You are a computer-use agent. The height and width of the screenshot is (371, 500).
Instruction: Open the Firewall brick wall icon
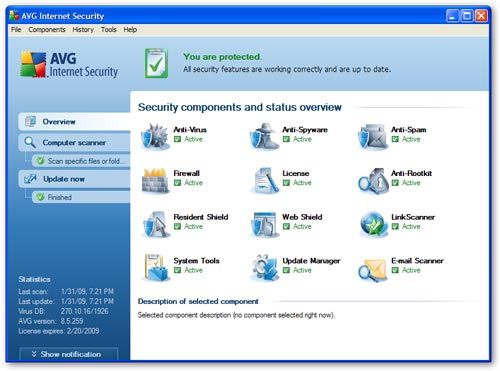point(155,180)
